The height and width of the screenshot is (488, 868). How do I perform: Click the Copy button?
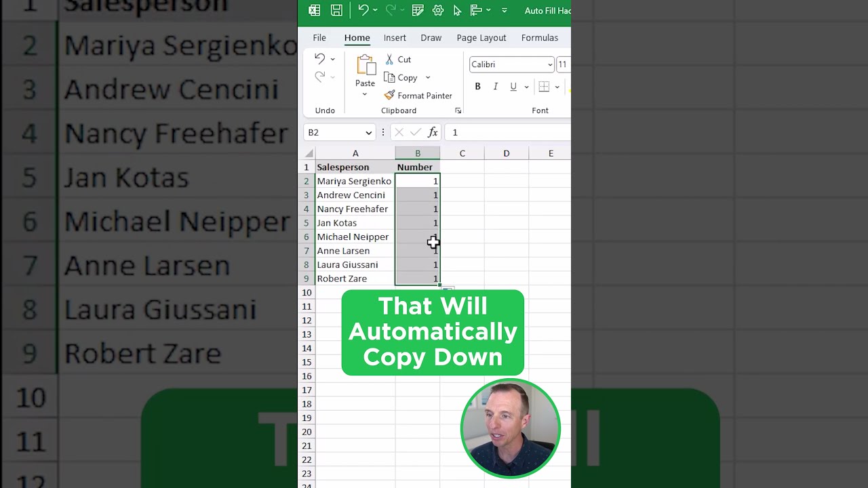click(401, 77)
